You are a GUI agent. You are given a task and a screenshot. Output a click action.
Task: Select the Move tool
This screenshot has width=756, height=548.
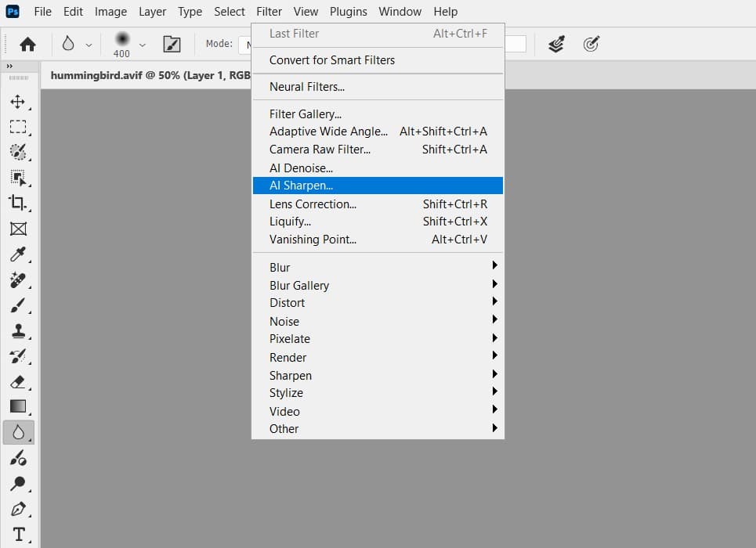pyautogui.click(x=18, y=102)
